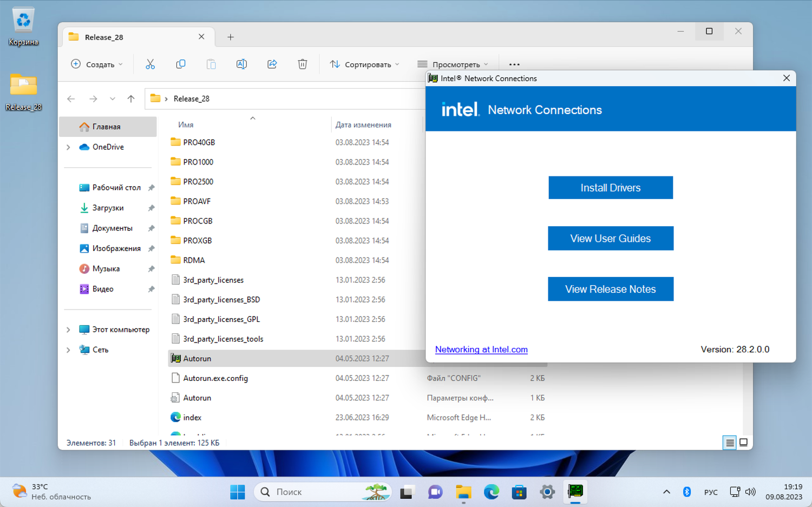
Task: Expand the OneDrive tree node
Action: (68, 147)
